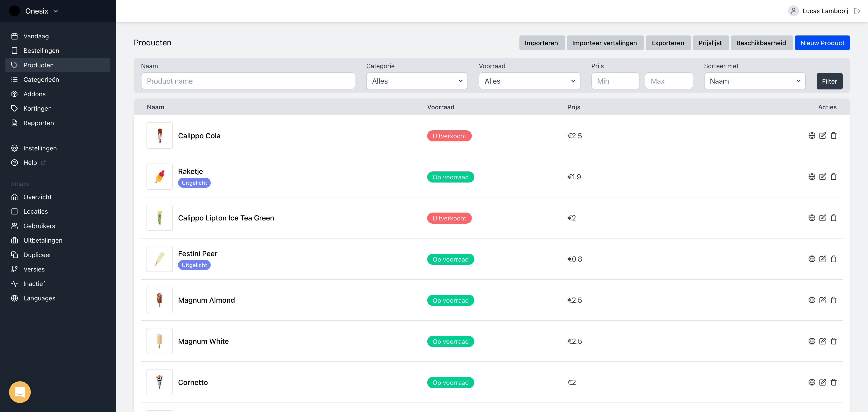
Task: Click the user avatar icon in header
Action: tap(793, 11)
